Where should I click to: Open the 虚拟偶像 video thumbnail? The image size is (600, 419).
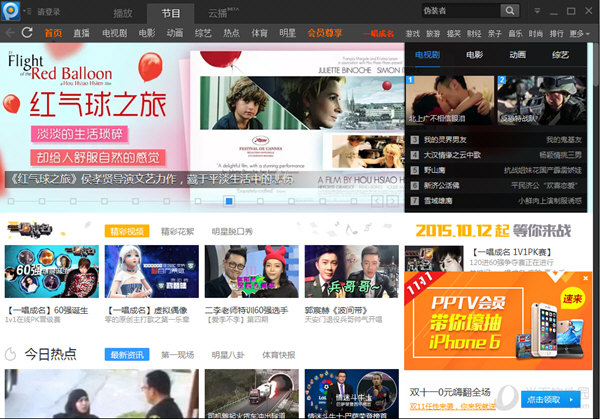pos(152,271)
